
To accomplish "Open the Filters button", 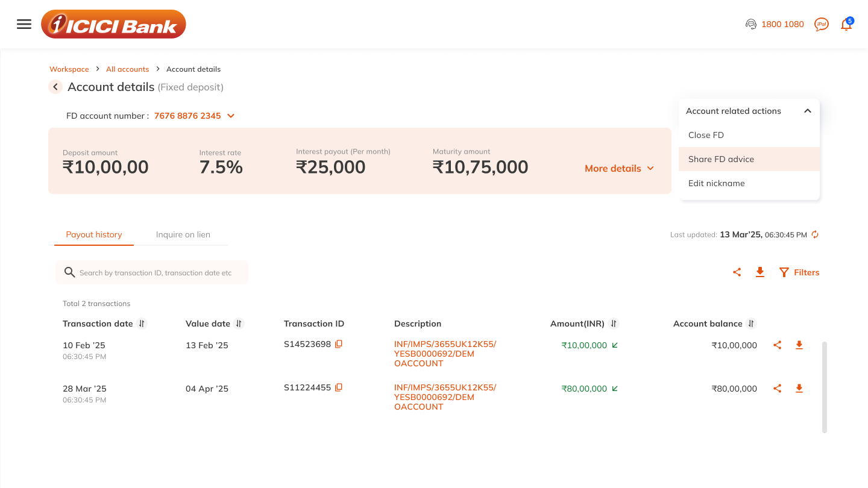I will 799,272.
